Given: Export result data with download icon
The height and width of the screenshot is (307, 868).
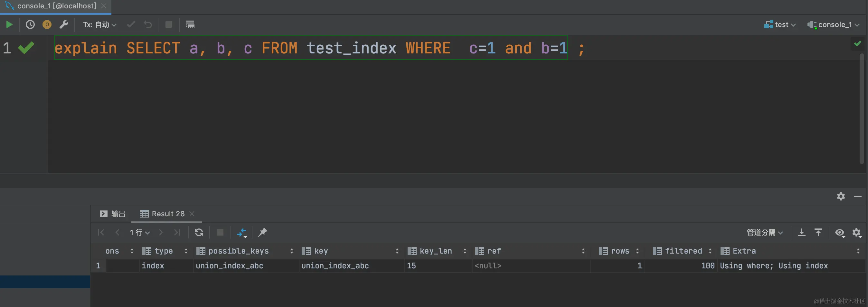Looking at the screenshot, I should [802, 233].
